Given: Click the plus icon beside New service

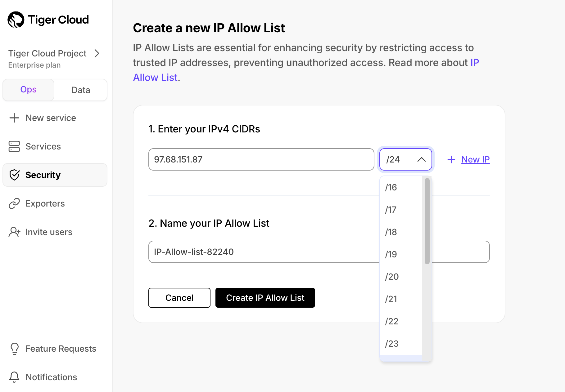Looking at the screenshot, I should (14, 118).
